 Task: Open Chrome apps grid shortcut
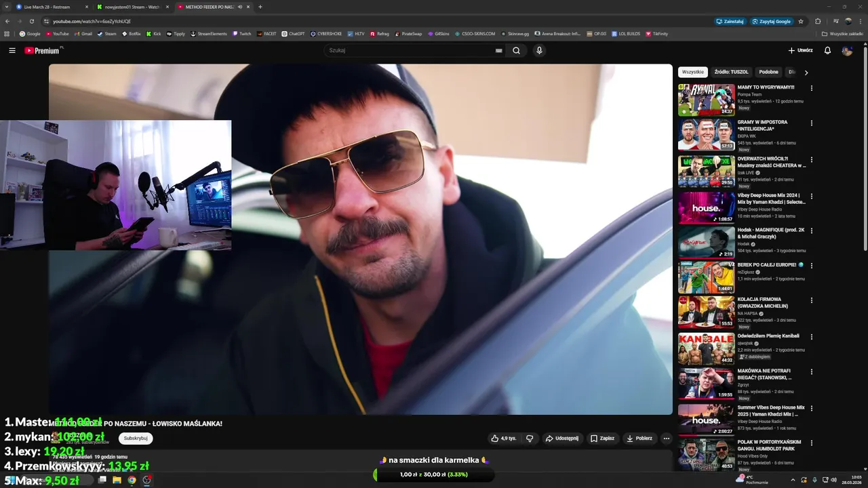click(7, 33)
